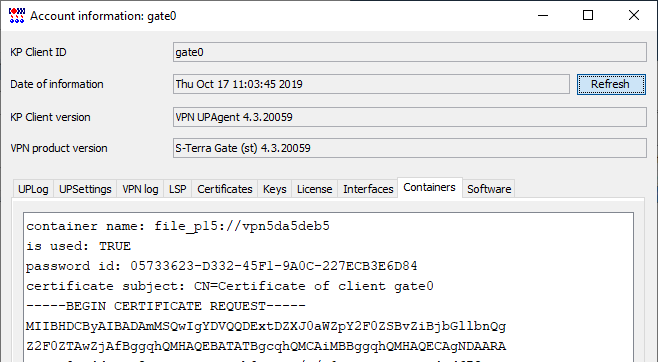Click the KP Client ID field
The height and width of the screenshot is (362, 658).
410,52
